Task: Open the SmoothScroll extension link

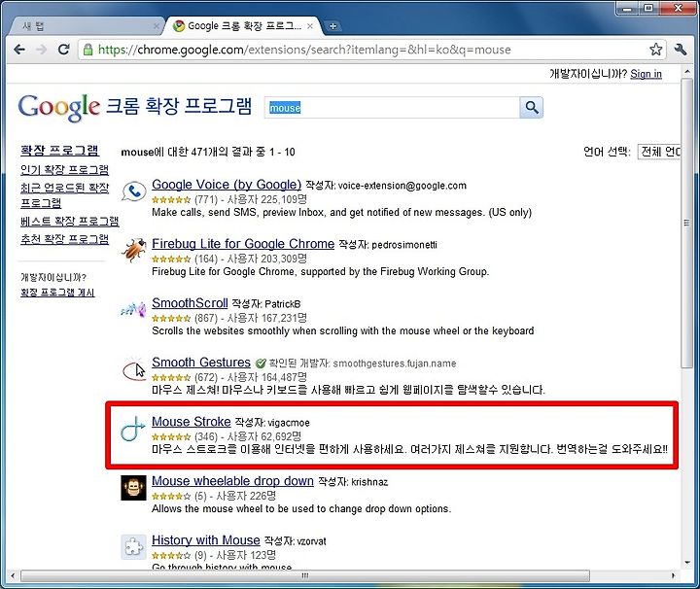Action: coord(190,303)
